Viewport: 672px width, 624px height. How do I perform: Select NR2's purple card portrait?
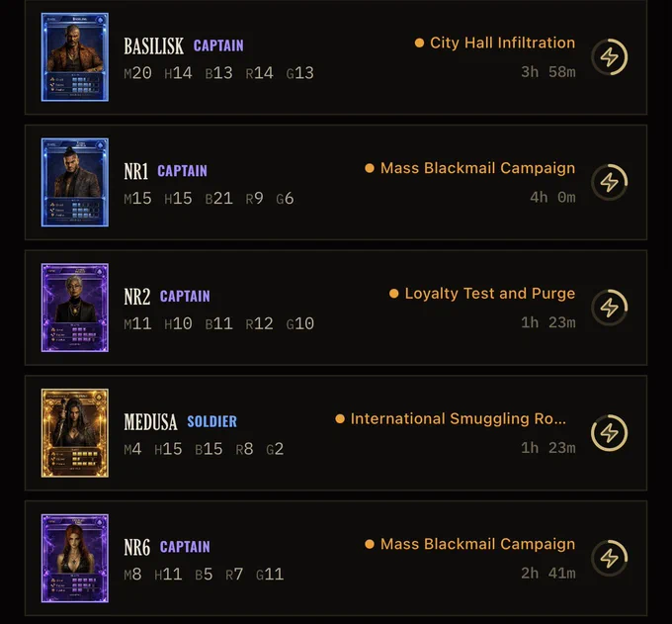tap(74, 308)
